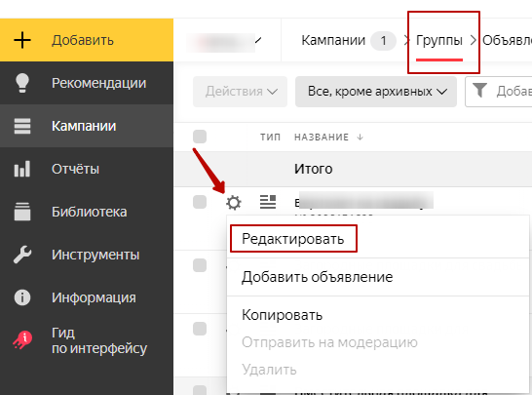Open Кампании section in the sidebar
This screenshot has width=532, height=395.
click(x=87, y=126)
